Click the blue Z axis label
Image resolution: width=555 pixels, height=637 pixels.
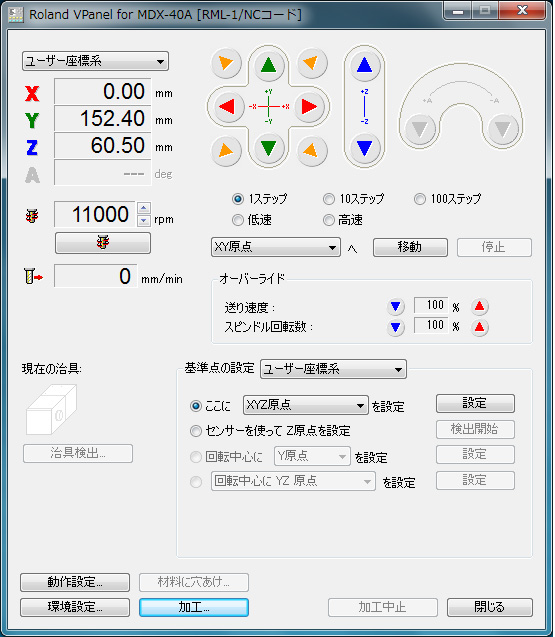coord(32,147)
